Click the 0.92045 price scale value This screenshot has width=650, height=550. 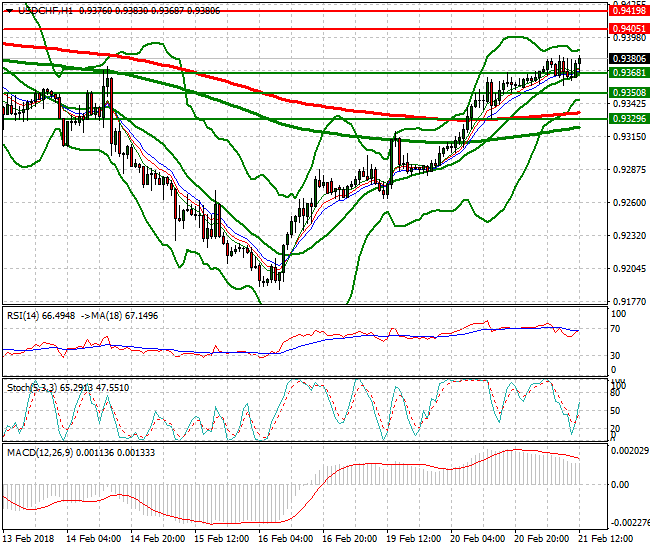point(629,269)
